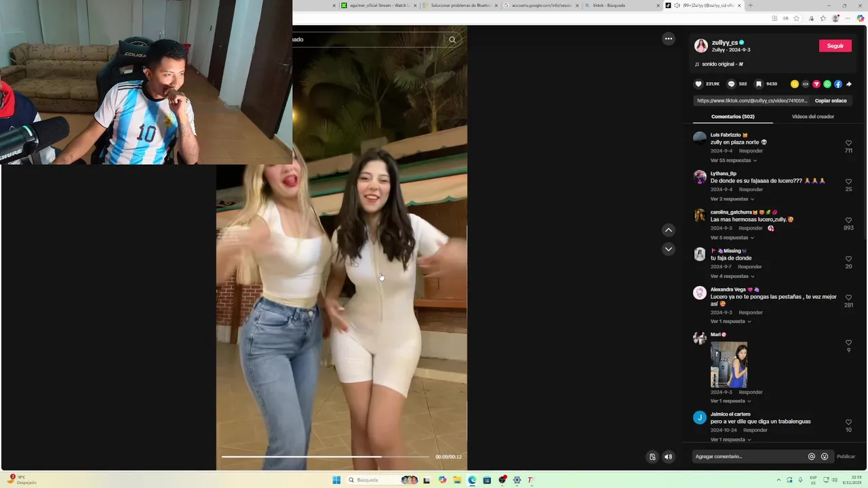The image size is (868, 488).
Task: Reply to Alexandra Vega's comment
Action: tap(751, 312)
